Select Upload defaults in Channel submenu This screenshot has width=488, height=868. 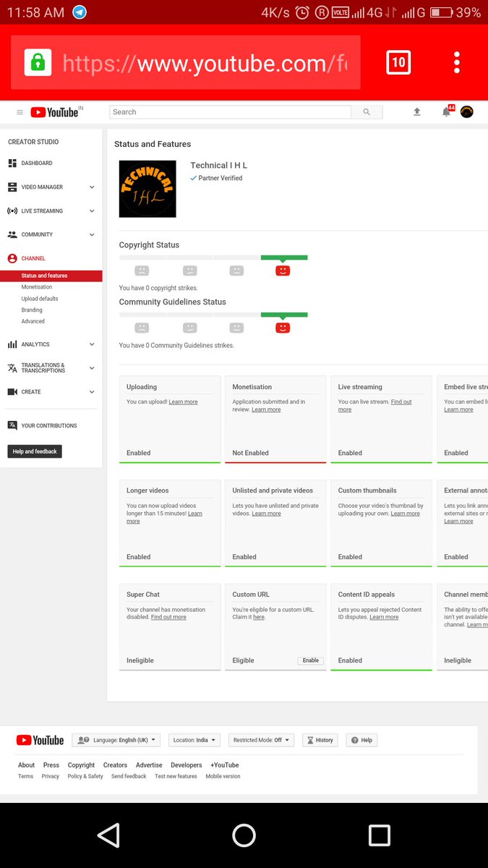(40, 299)
